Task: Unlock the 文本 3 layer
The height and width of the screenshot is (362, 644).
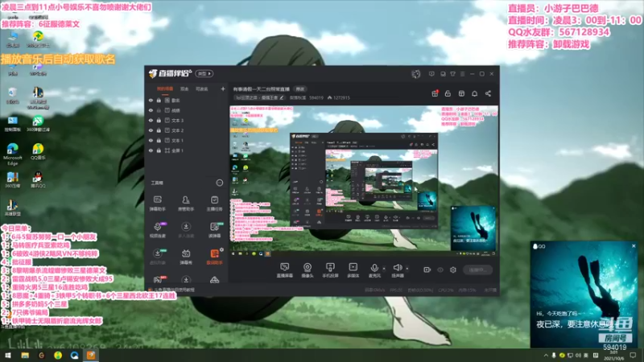Action: 159,120
